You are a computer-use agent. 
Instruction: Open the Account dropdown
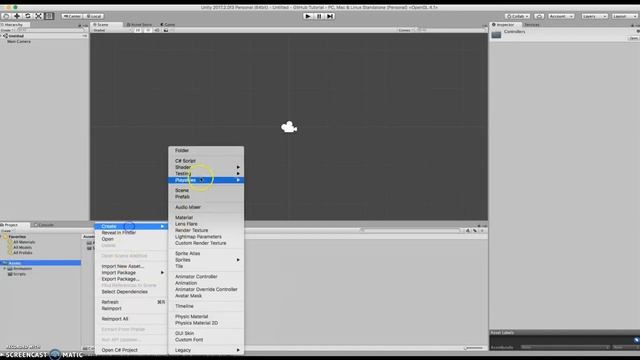561,16
